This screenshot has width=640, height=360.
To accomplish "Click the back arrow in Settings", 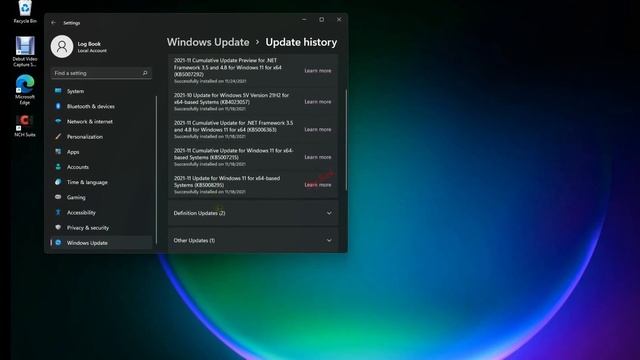I will [53, 23].
